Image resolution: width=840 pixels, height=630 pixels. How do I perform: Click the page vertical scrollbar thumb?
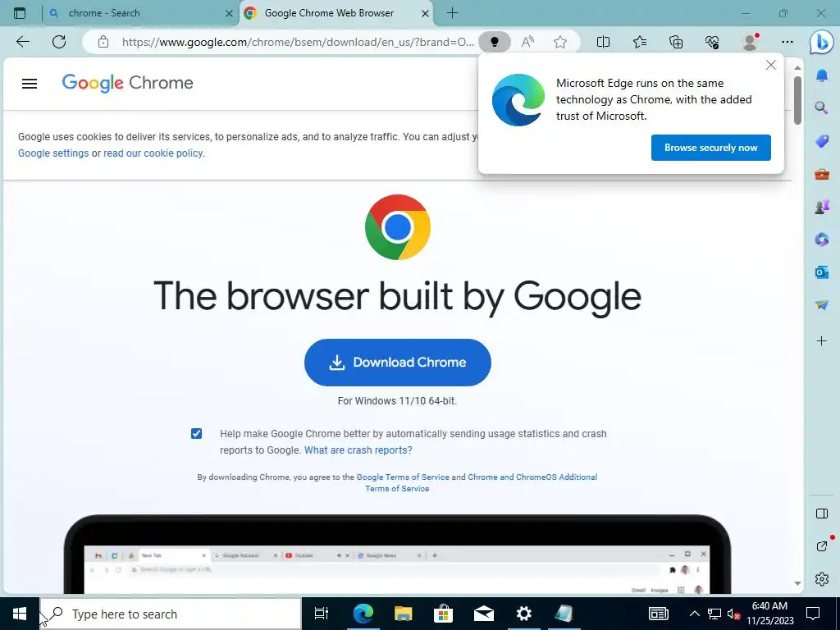pyautogui.click(x=797, y=100)
